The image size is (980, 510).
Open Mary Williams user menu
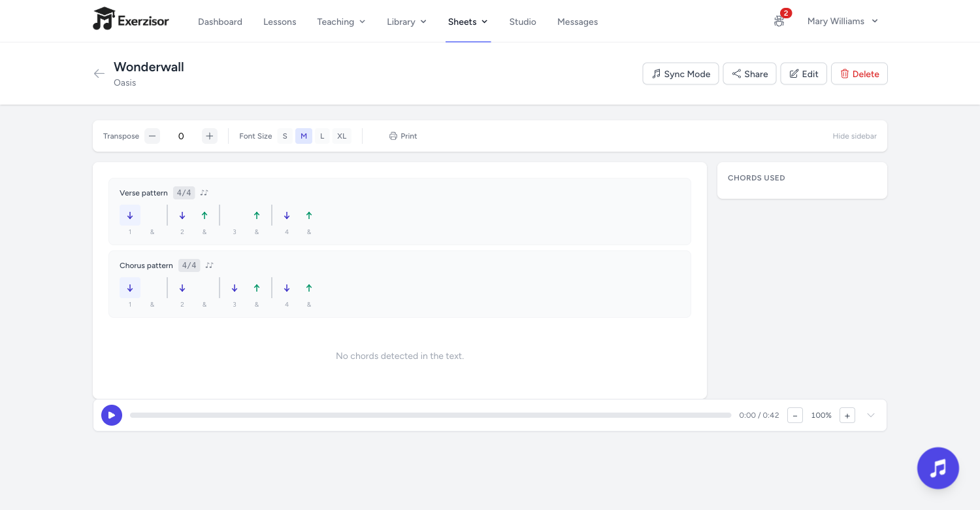tap(842, 21)
